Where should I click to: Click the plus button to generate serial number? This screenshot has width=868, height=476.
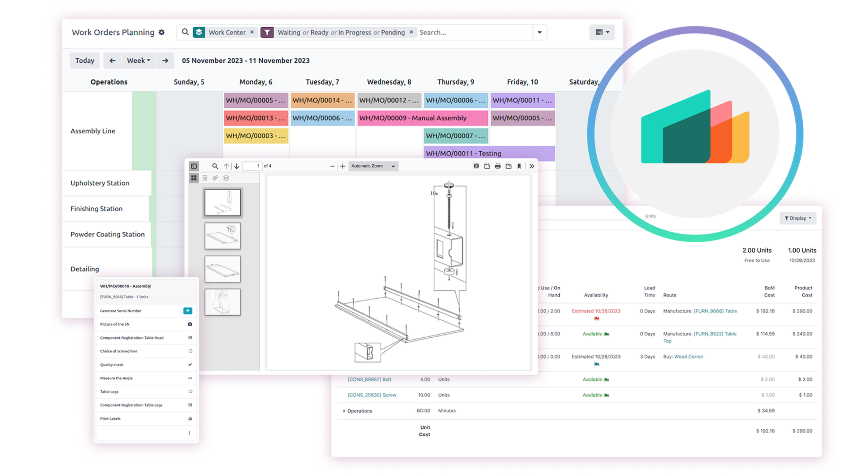tap(188, 311)
